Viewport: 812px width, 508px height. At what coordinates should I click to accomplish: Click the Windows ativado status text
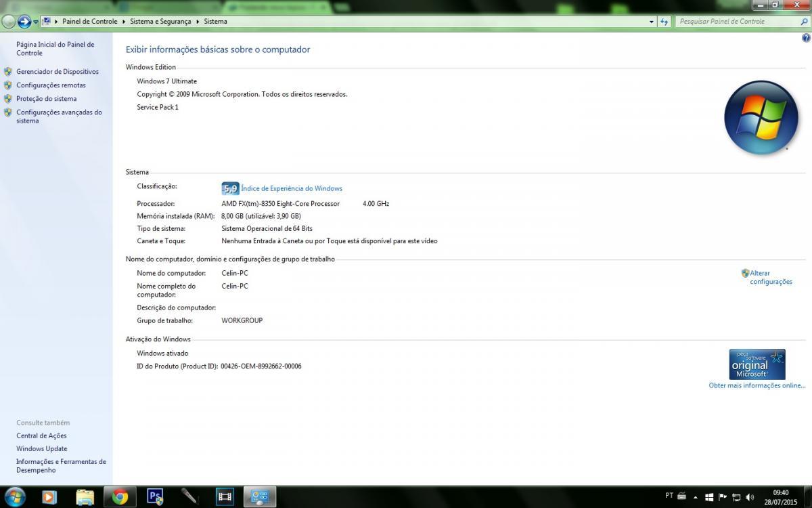pos(162,354)
